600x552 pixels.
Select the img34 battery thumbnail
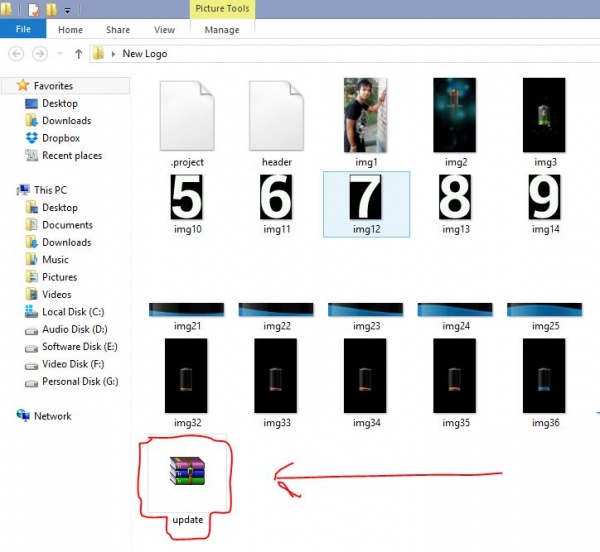(x=365, y=376)
